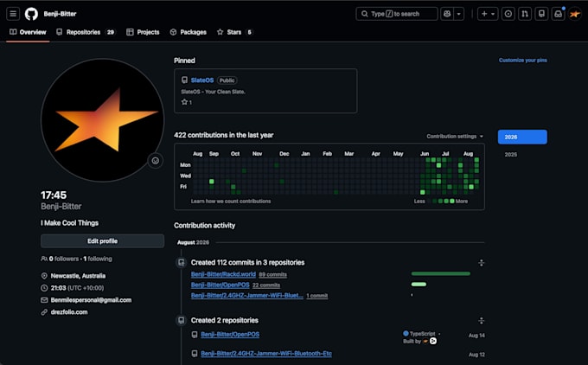Open Benji-Bitter/2.4GHZ-Jammer-WiFi-Bluetooth-Etc created repository
The width and height of the screenshot is (588, 365).
(266, 354)
